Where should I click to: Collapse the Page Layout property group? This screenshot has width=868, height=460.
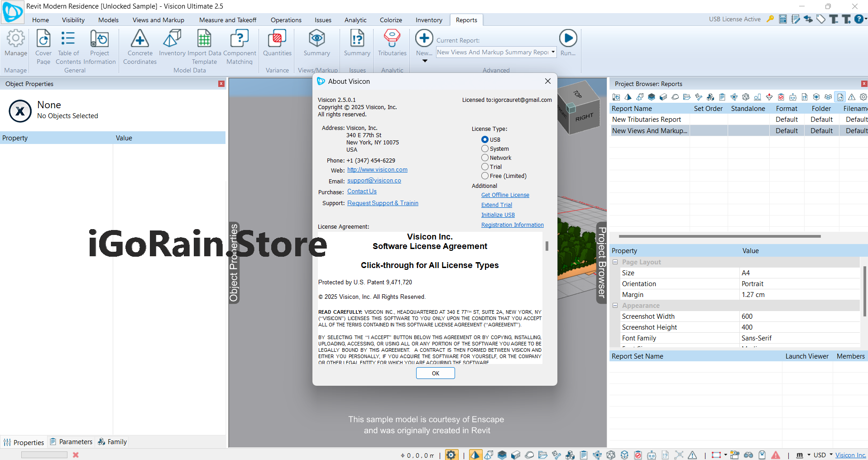pos(615,262)
